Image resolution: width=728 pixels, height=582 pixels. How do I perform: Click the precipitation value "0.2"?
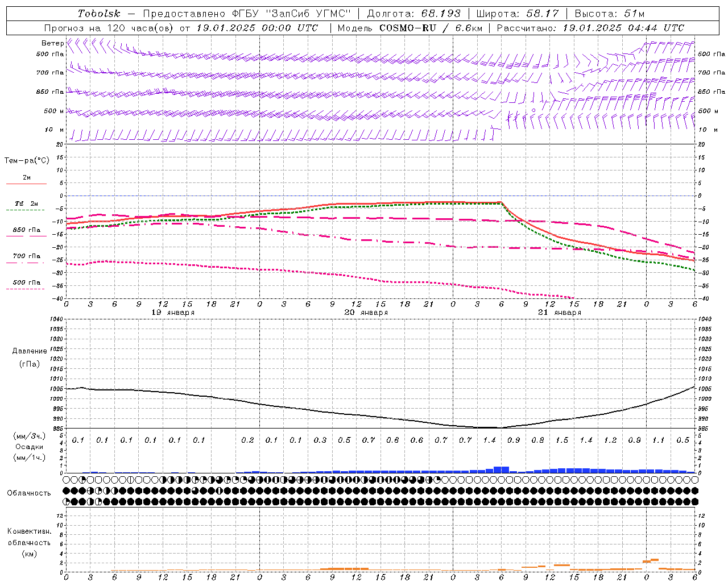(247, 440)
